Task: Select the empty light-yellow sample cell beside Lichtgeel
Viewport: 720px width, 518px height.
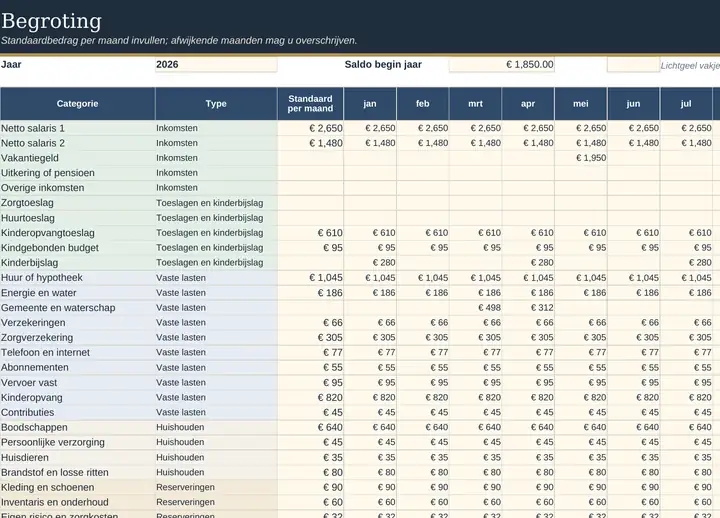Action: tap(633, 64)
